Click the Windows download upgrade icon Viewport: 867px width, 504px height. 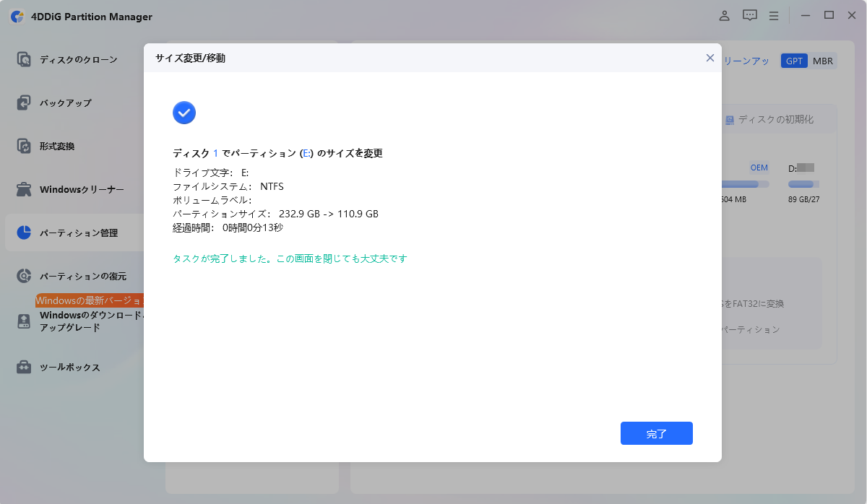(x=24, y=321)
